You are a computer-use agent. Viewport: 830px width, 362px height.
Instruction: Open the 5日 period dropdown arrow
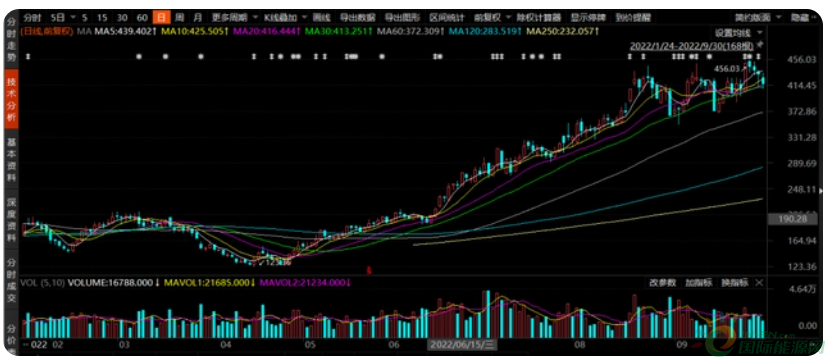click(73, 17)
